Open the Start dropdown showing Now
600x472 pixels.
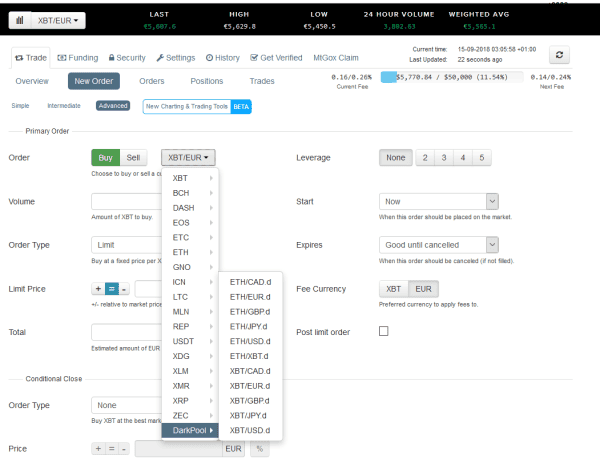[x=439, y=201]
